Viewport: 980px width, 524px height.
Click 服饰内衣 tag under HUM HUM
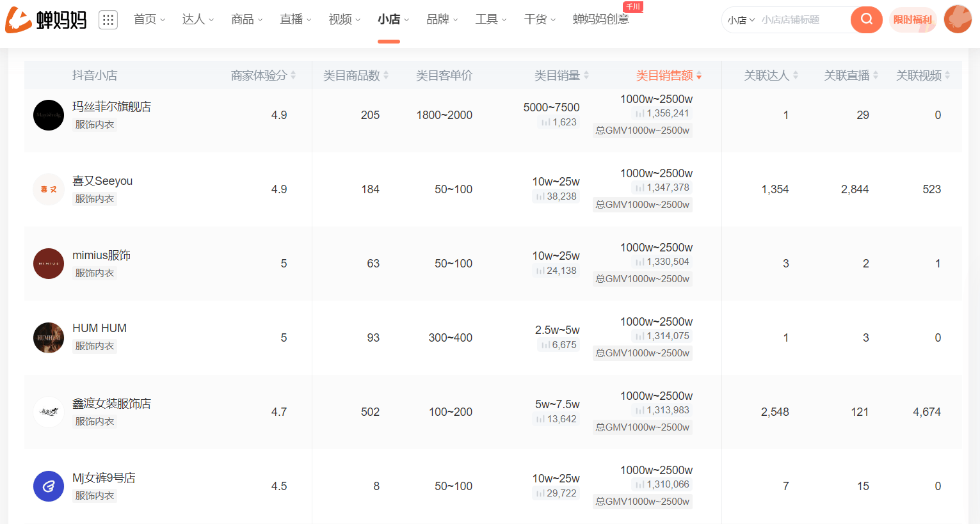pos(95,346)
